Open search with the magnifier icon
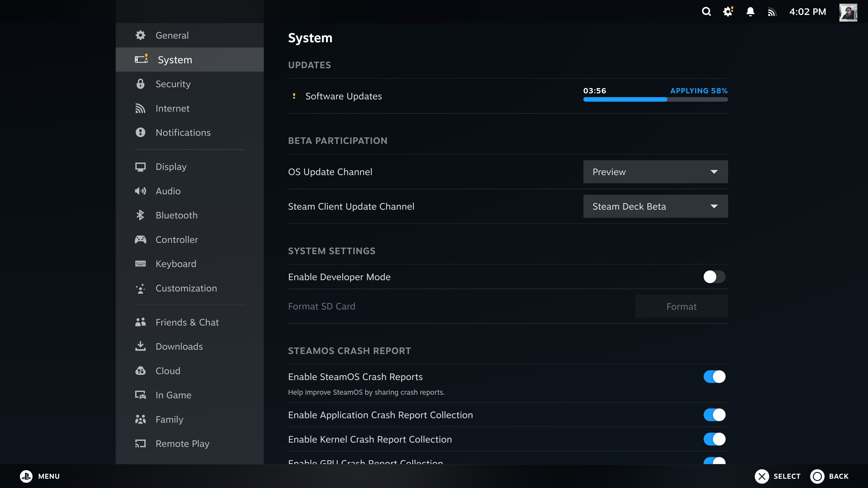Screen dimensions: 868x488 click(706, 12)
